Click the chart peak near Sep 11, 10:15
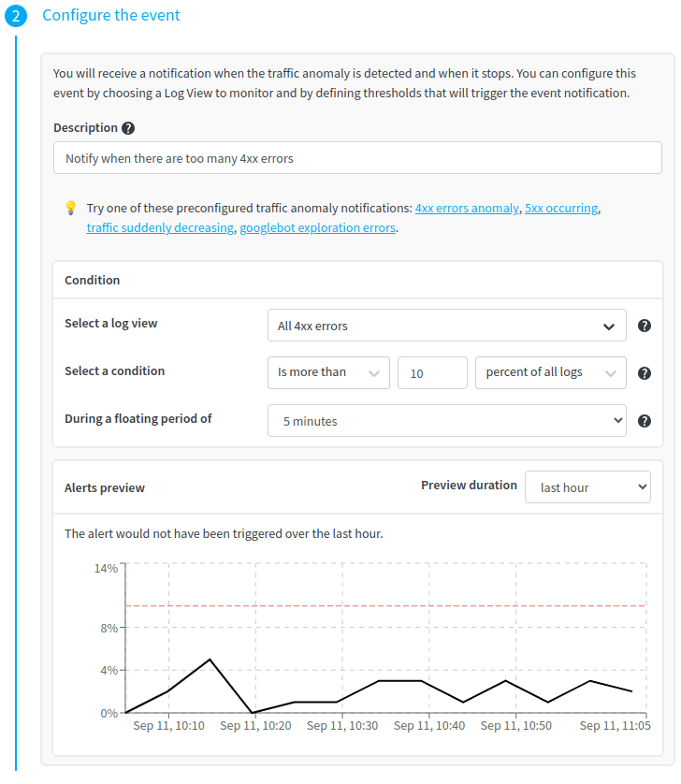Viewport: 681px width, 784px height. 210,660
